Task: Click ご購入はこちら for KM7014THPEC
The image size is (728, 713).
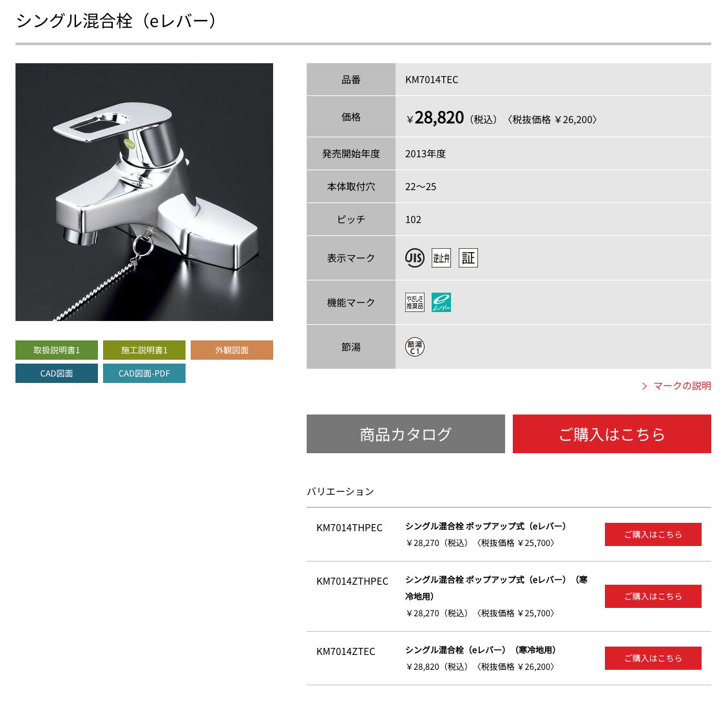Action: pos(653,534)
